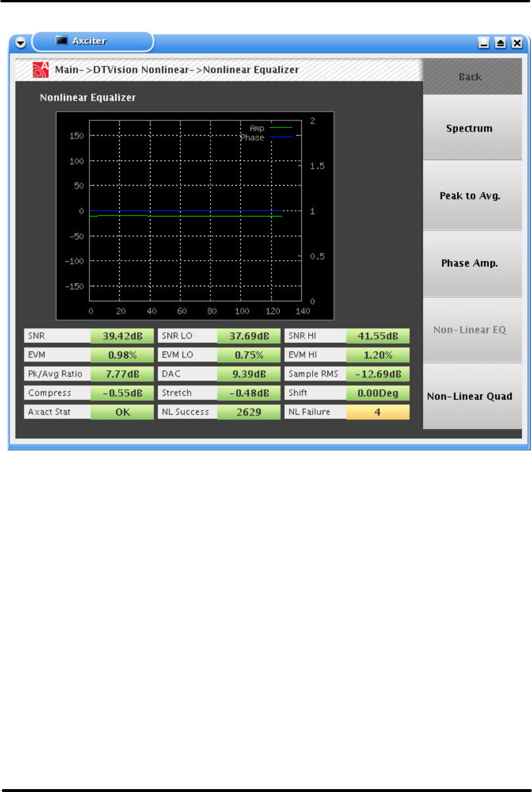Click the Sample RMS value -12.69dB
532x792 pixels.
(x=378, y=374)
